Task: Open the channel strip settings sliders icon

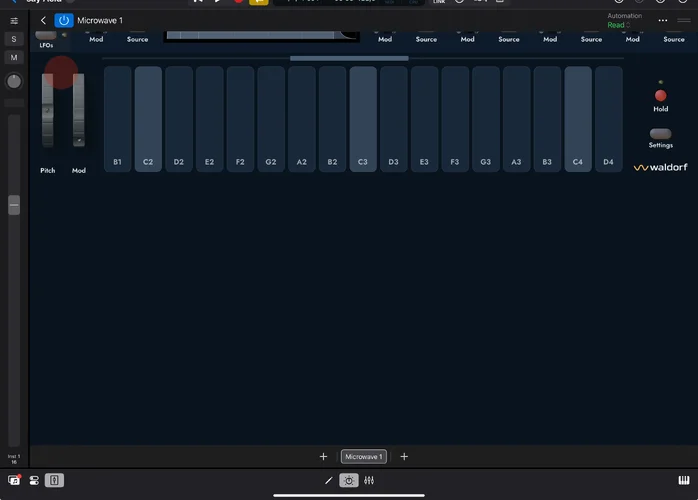Action: point(14,20)
